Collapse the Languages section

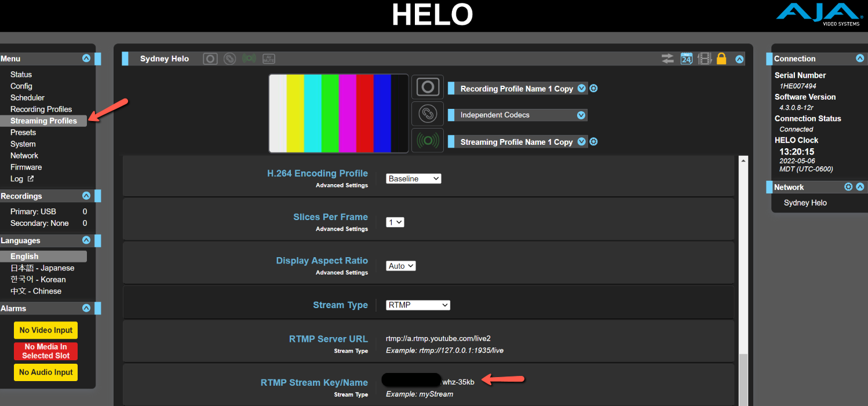86,240
